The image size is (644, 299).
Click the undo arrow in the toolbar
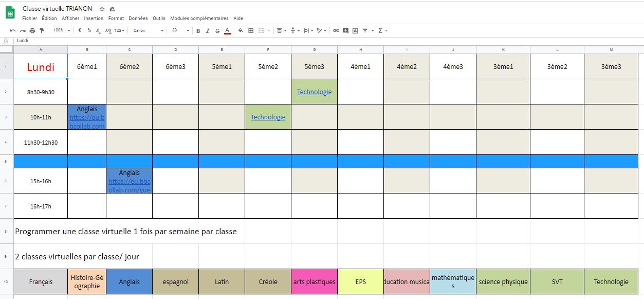(x=13, y=31)
